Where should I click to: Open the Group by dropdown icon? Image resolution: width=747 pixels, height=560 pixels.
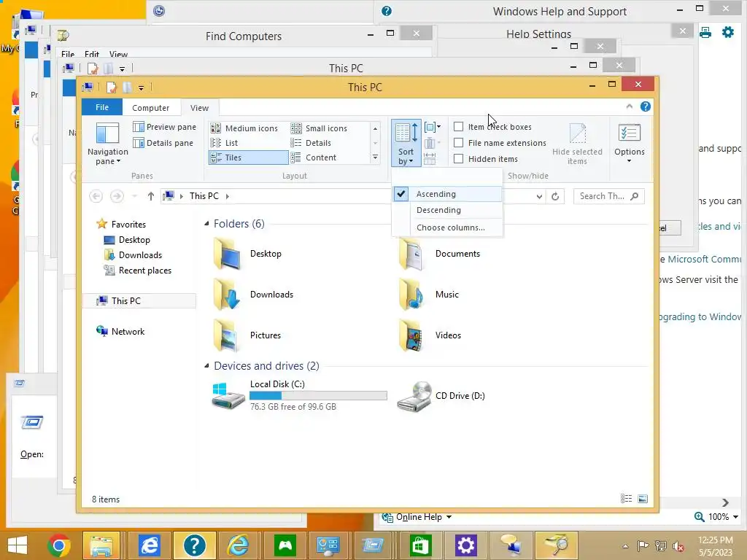pyautogui.click(x=432, y=127)
